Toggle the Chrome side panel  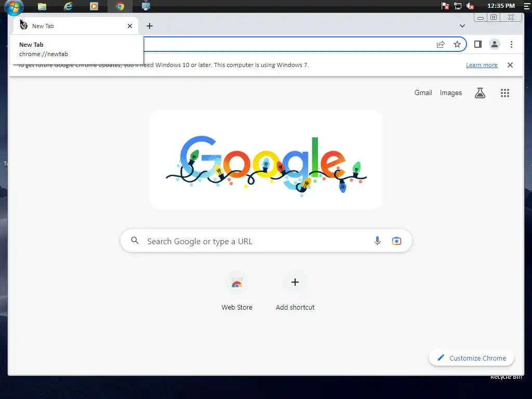[478, 44]
